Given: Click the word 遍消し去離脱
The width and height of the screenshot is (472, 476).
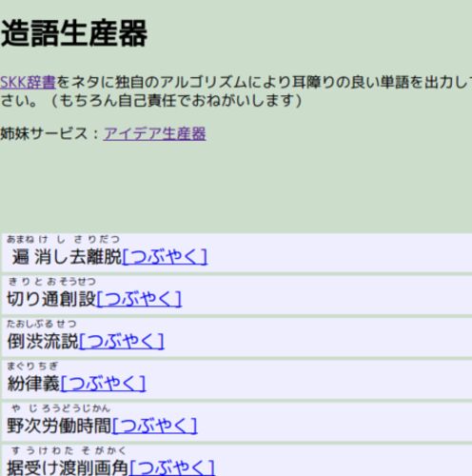Looking at the screenshot, I should pyautogui.click(x=67, y=256).
